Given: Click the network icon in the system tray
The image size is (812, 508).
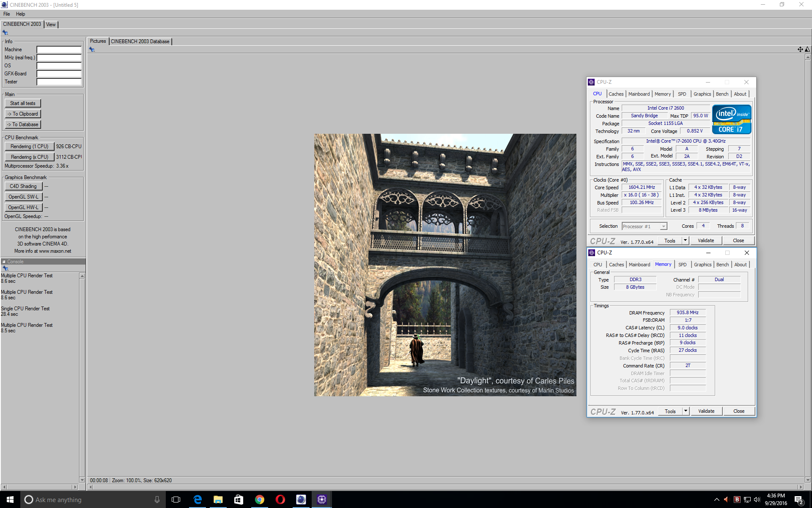Looking at the screenshot, I should [x=747, y=500].
